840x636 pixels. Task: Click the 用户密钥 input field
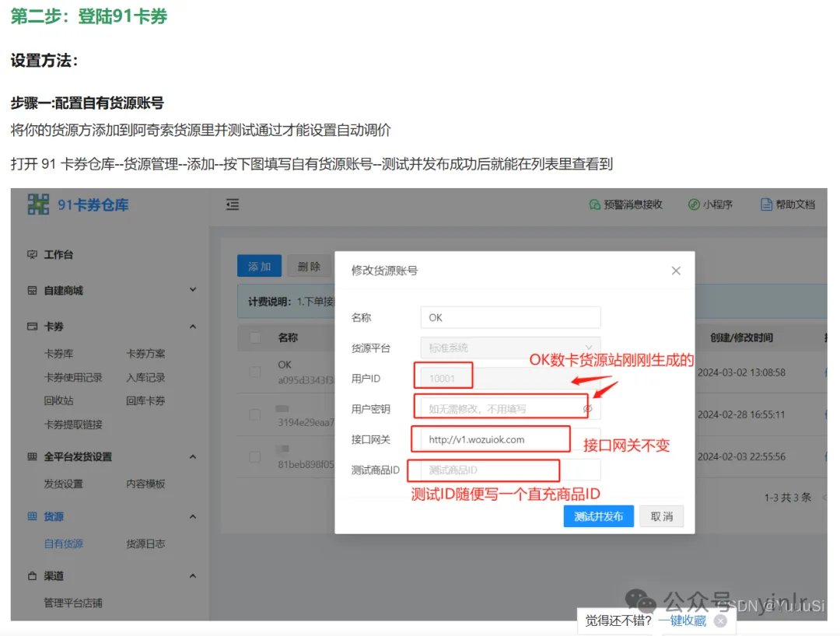510,409
